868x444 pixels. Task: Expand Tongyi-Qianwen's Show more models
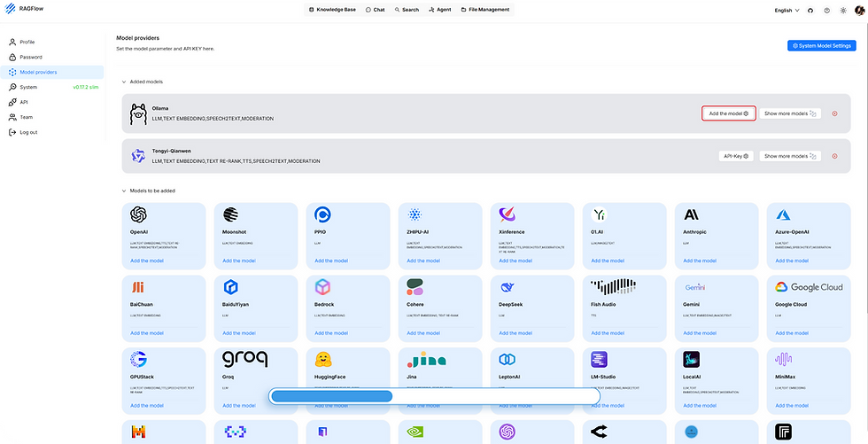tap(790, 156)
